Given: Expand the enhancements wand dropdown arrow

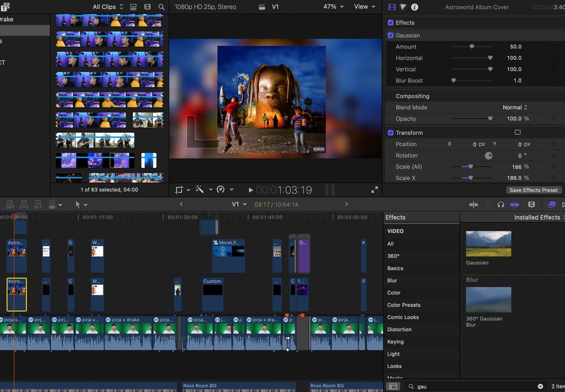Looking at the screenshot, I should (210, 190).
